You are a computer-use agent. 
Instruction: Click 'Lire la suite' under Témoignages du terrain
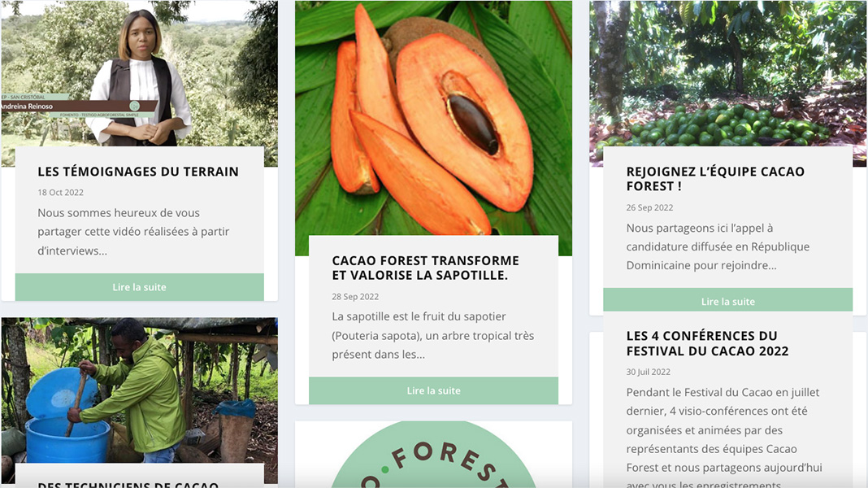140,287
